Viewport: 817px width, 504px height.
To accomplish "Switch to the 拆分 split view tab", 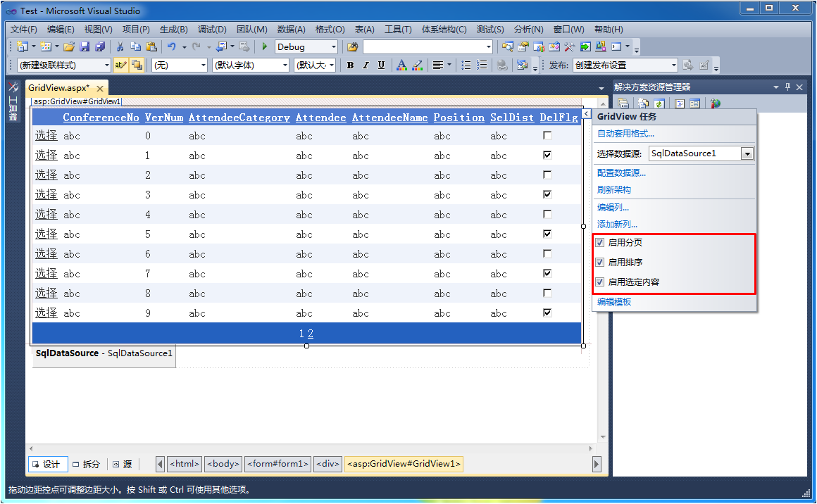I will pyautogui.click(x=87, y=464).
